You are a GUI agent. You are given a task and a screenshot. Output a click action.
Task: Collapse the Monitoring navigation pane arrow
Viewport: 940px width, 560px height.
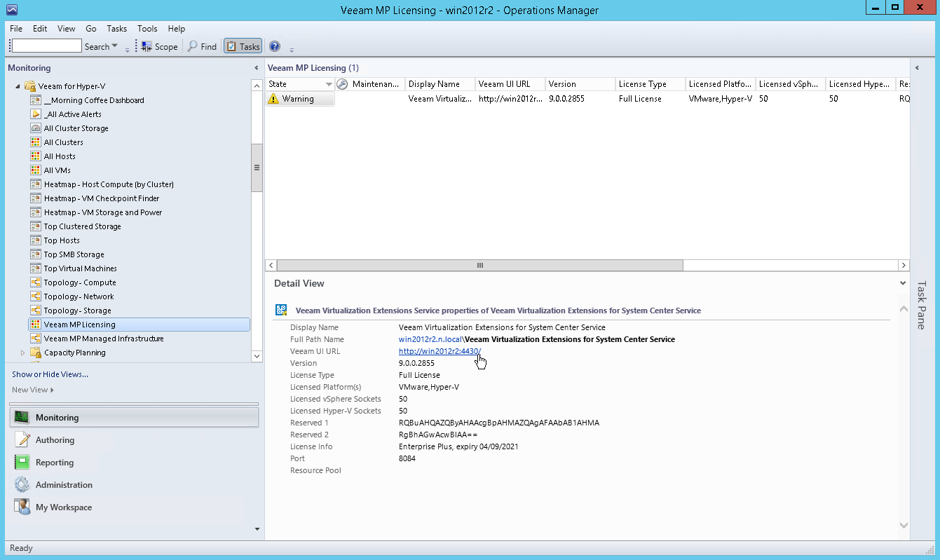click(x=256, y=68)
